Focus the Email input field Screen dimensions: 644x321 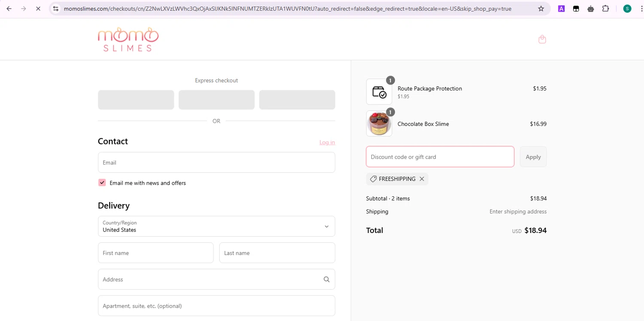(216, 162)
